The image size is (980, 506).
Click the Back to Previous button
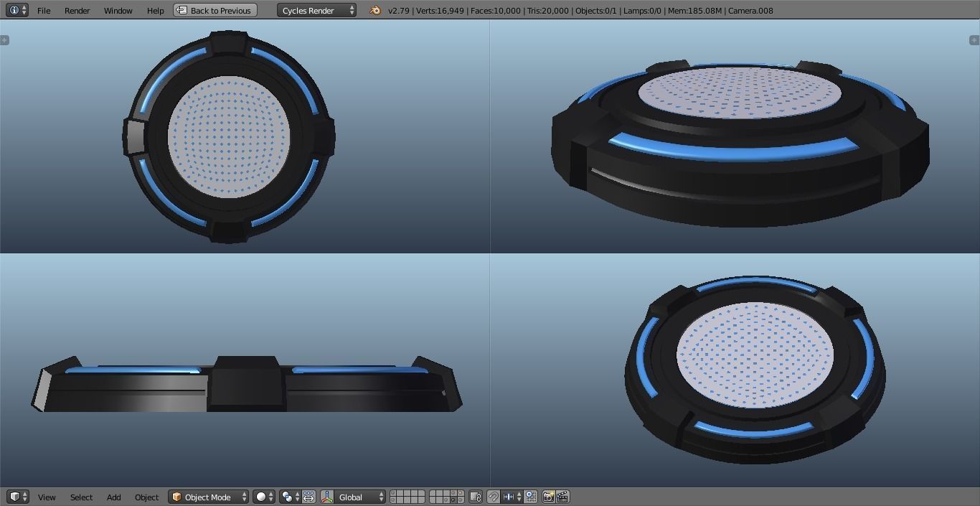(215, 10)
